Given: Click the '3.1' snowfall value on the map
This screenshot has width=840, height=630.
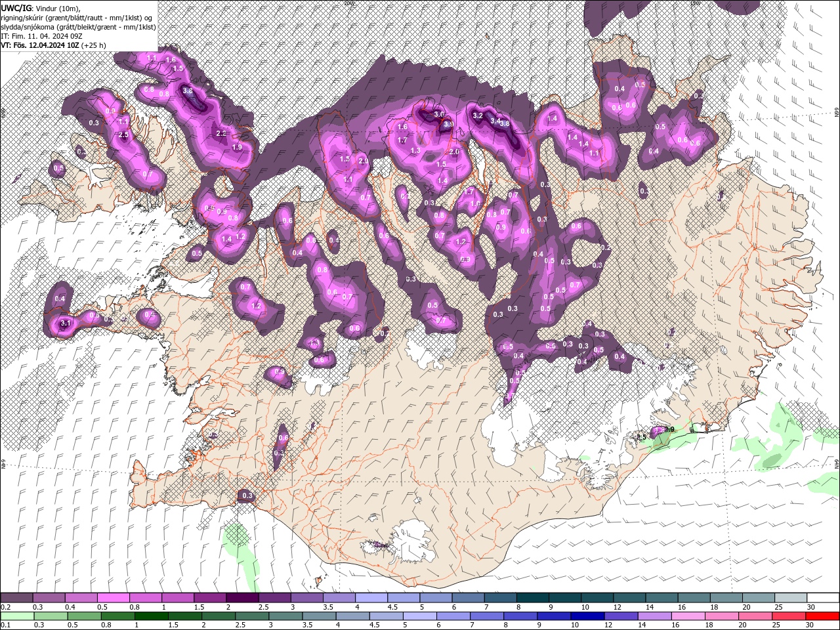Looking at the screenshot, I should [65, 324].
